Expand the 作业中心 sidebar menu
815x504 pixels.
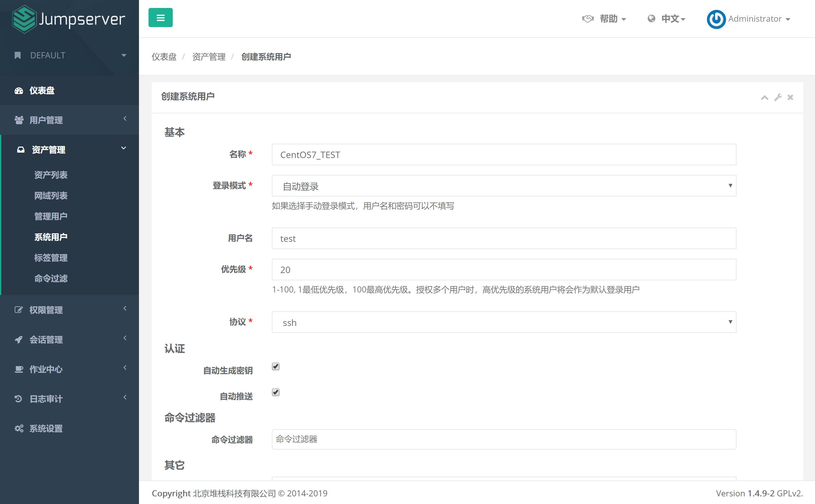click(69, 369)
